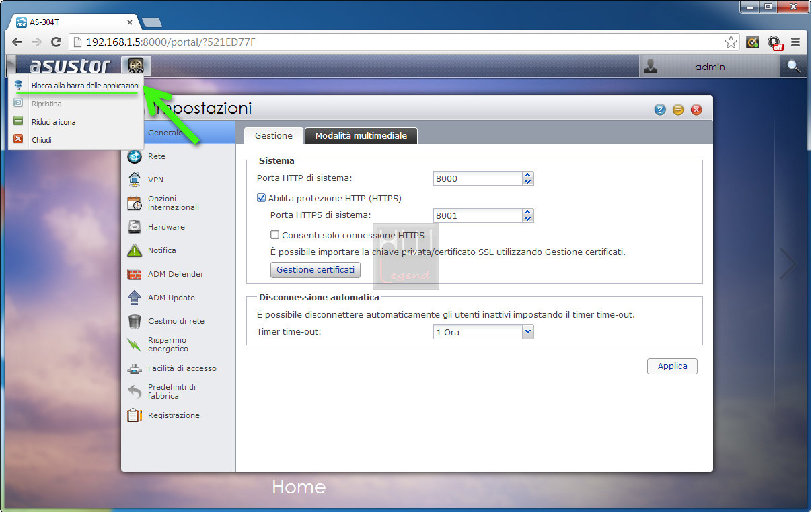Close Impostazioni with the red button
Screen dimensions: 812x513
pyautogui.click(x=696, y=110)
